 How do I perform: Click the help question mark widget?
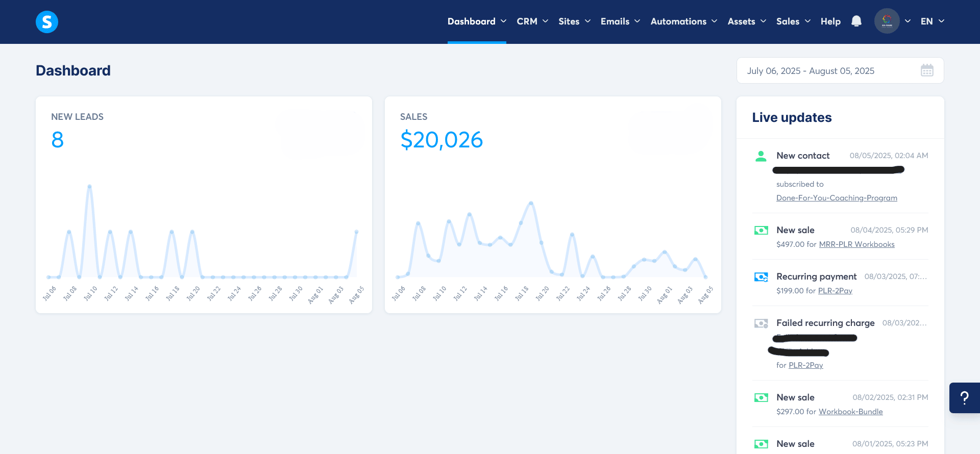tap(964, 398)
